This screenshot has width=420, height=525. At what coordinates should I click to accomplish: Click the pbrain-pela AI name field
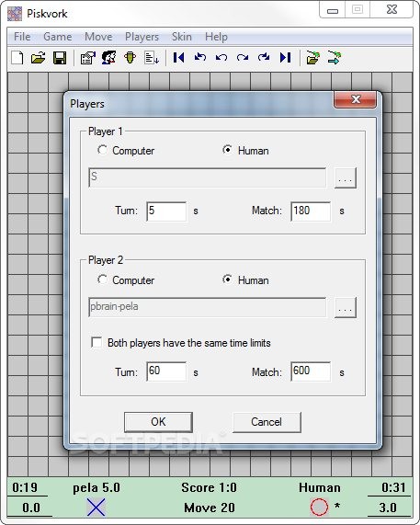click(207, 307)
